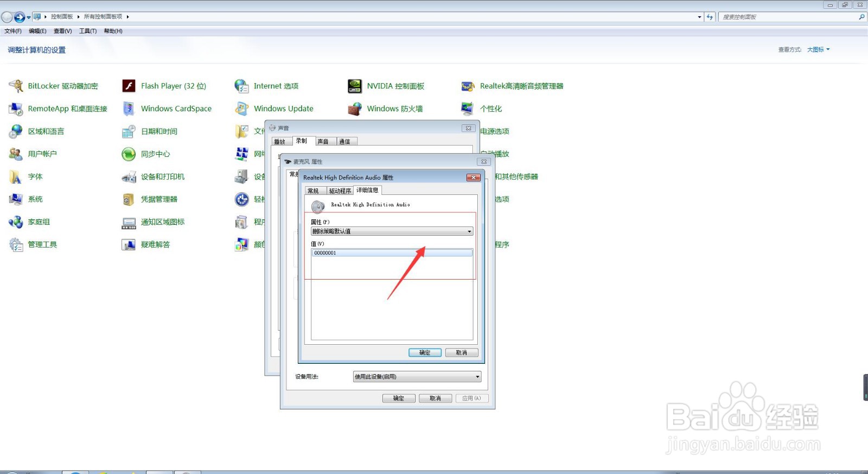Open BitLocker 驱动器加密 icon
Screen dimensions: 868x474
click(x=16, y=86)
